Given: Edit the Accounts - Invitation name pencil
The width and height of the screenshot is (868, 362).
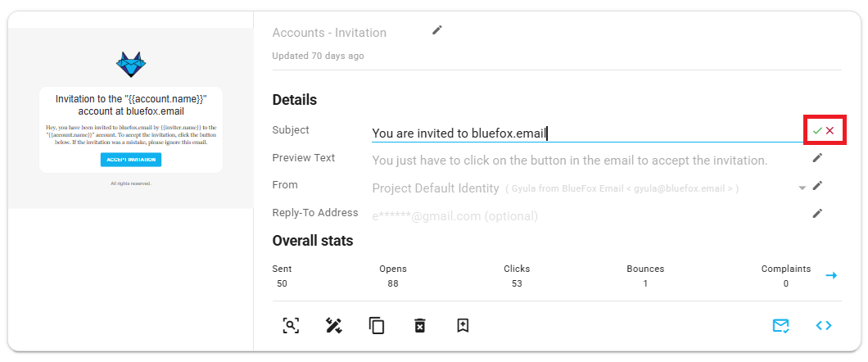Looking at the screenshot, I should [x=437, y=29].
